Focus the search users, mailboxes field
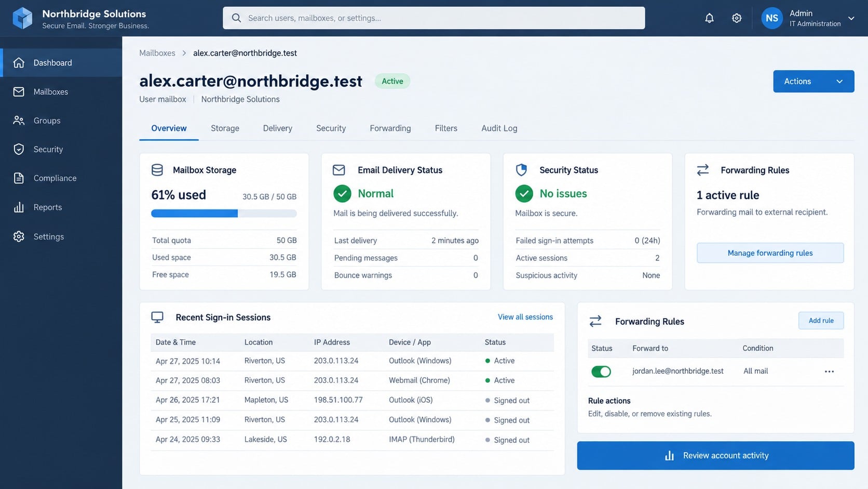 tap(434, 18)
